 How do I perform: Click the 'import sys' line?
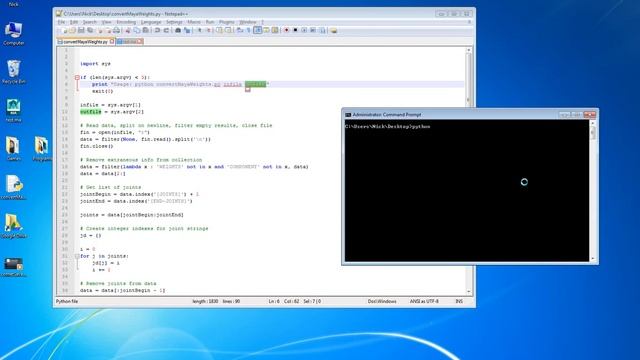coord(95,64)
